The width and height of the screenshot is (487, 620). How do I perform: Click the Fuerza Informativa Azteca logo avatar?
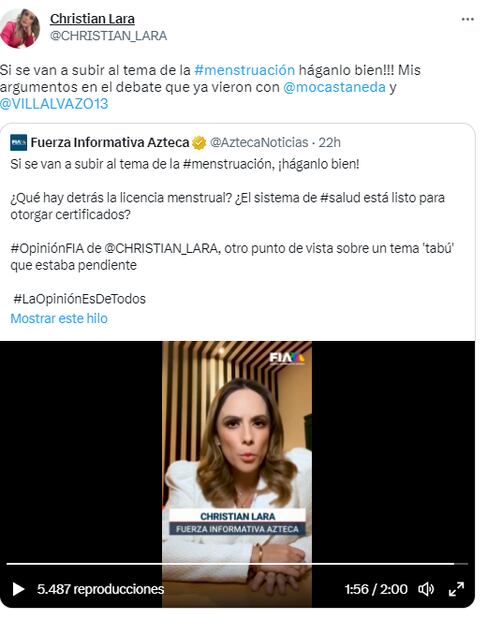tap(19, 142)
